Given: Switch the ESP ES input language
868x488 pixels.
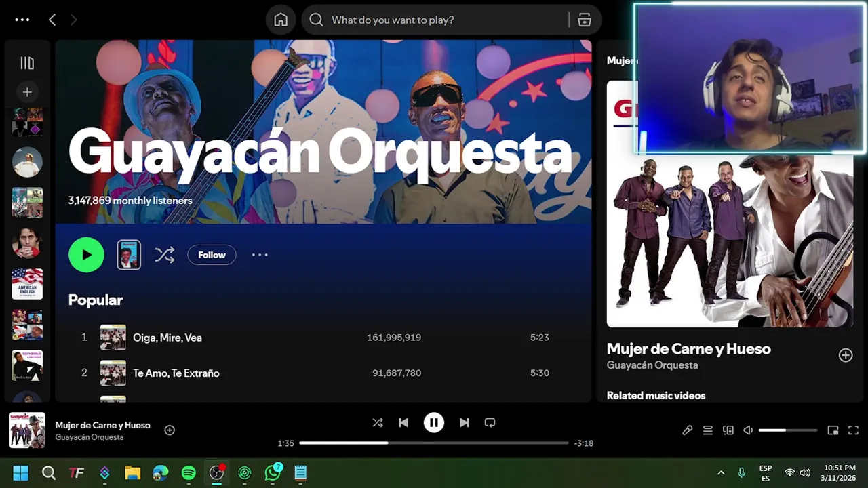Looking at the screenshot, I should (766, 473).
